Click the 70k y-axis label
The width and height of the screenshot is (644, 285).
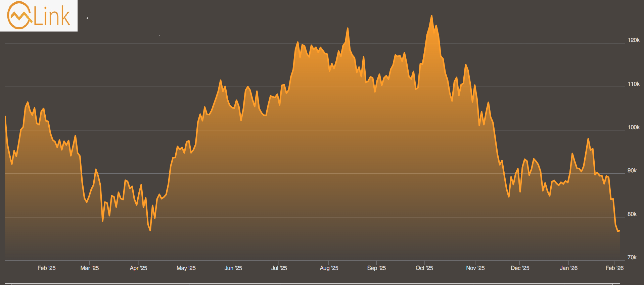pyautogui.click(x=632, y=258)
